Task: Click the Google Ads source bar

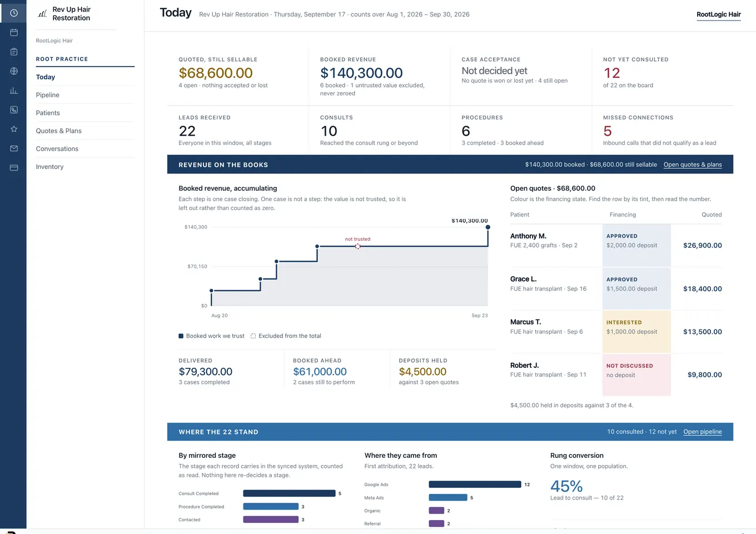Action: pyautogui.click(x=475, y=485)
